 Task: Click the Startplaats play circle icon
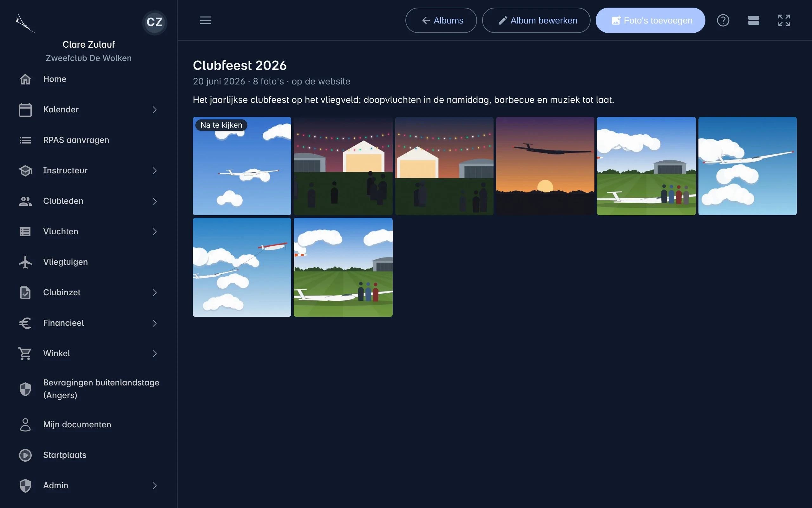[x=25, y=455]
